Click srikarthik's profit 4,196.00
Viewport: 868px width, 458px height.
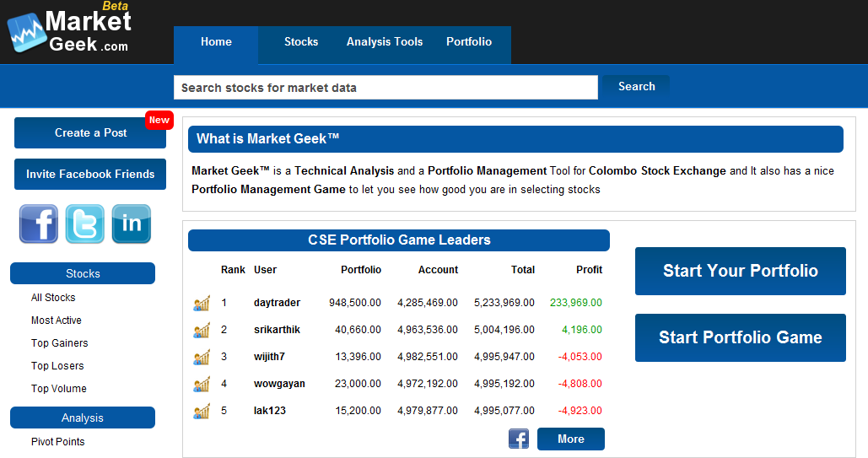(582, 330)
